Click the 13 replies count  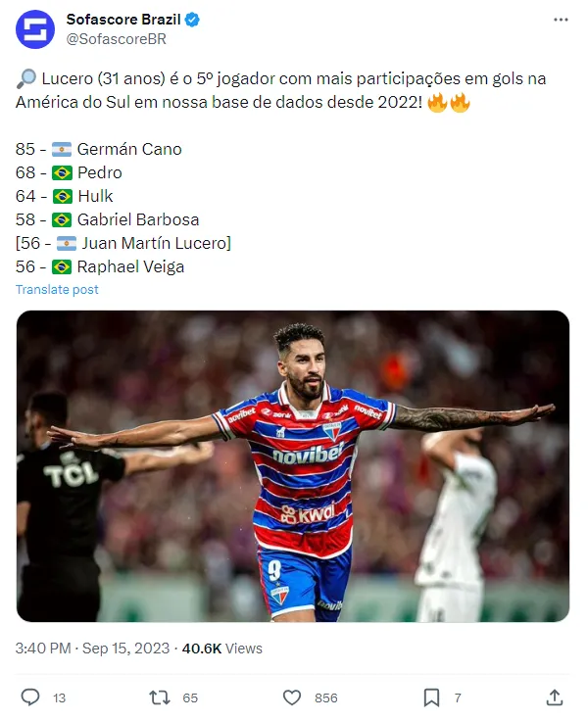pyautogui.click(x=60, y=698)
